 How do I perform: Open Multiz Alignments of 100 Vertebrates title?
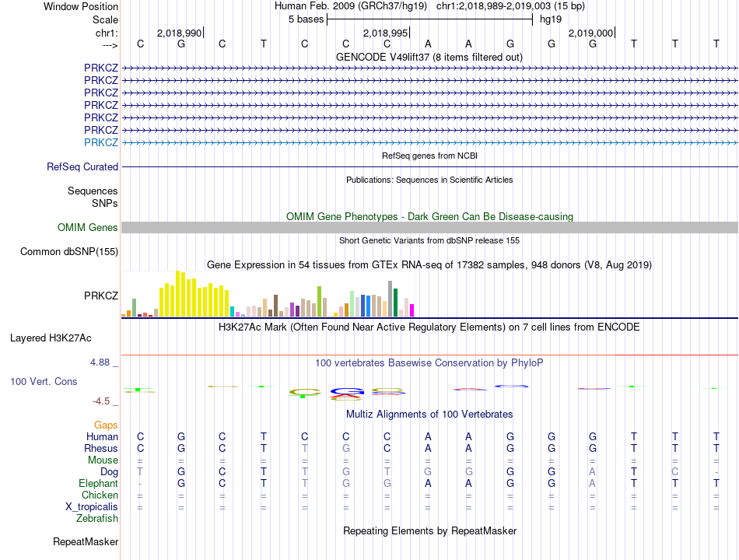point(429,415)
